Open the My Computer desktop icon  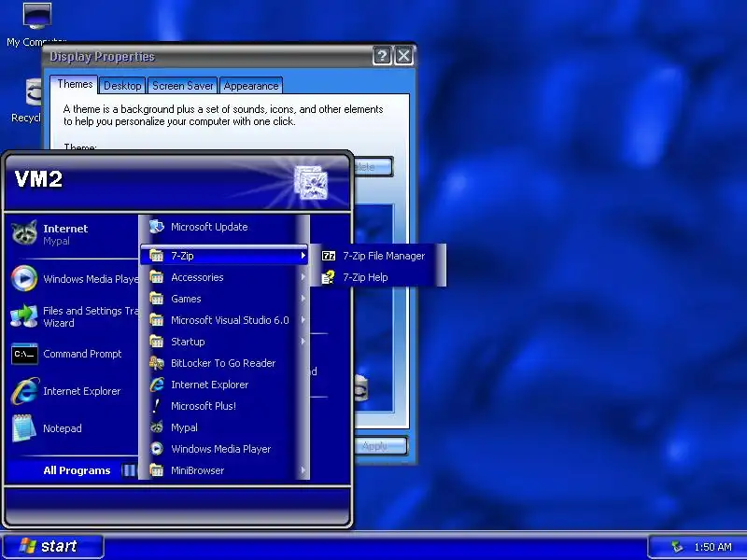click(x=37, y=16)
